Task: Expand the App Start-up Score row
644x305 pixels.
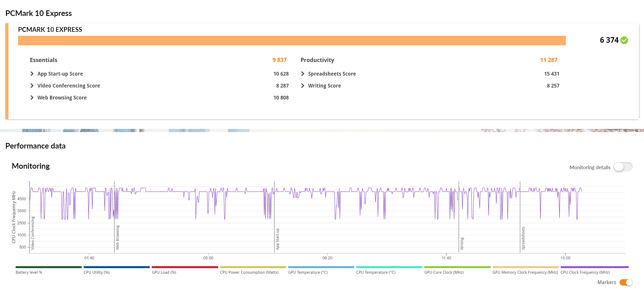Action: (32, 74)
